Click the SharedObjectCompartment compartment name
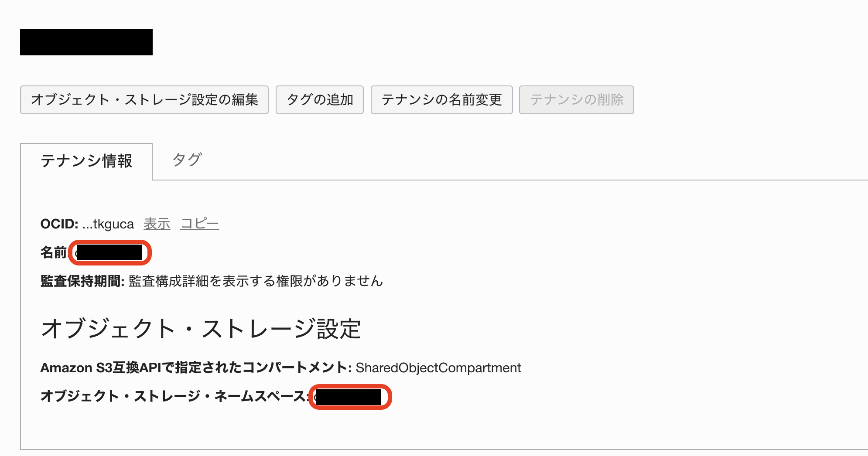This screenshot has height=456, width=868. coord(438,368)
